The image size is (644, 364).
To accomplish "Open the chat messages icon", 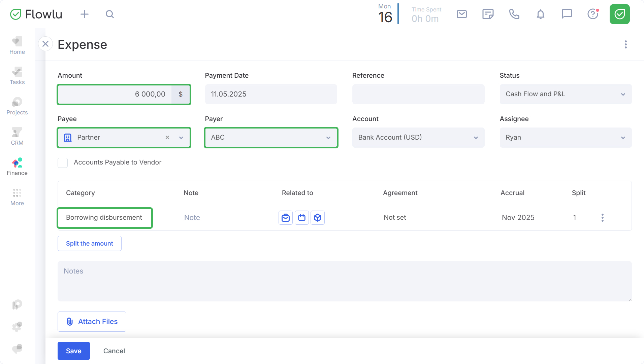I will (x=567, y=14).
